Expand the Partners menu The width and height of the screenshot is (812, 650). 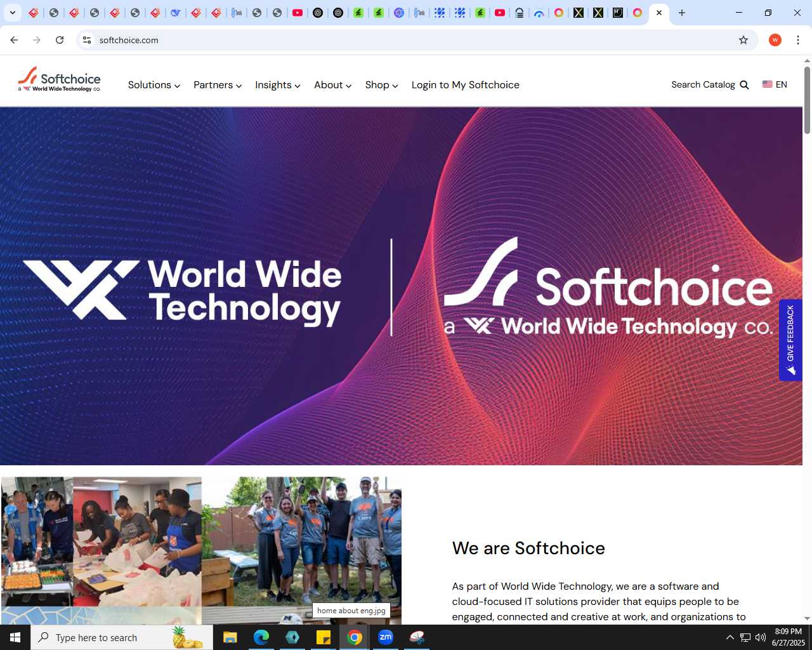click(x=218, y=85)
